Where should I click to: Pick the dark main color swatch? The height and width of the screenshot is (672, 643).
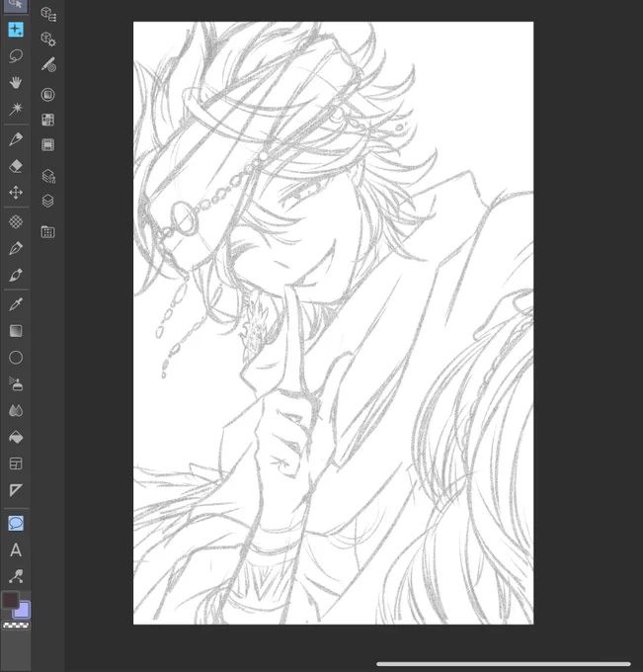[10, 600]
